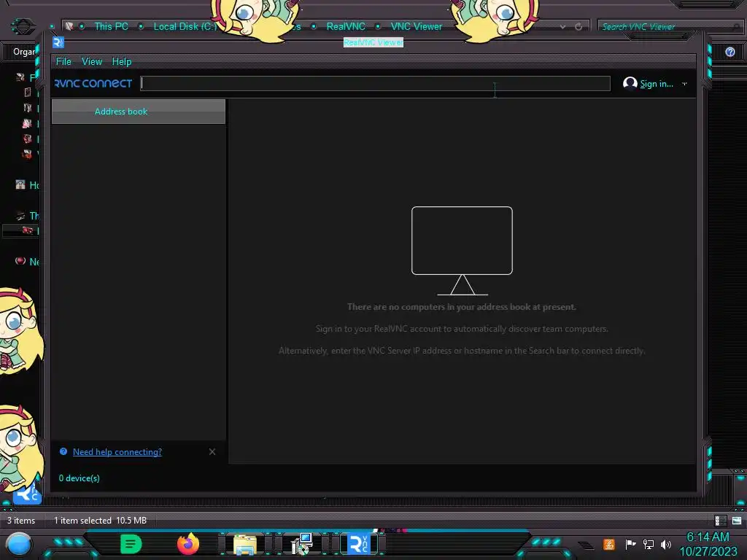Open the Help menu in RealVNC Viewer

pos(122,61)
